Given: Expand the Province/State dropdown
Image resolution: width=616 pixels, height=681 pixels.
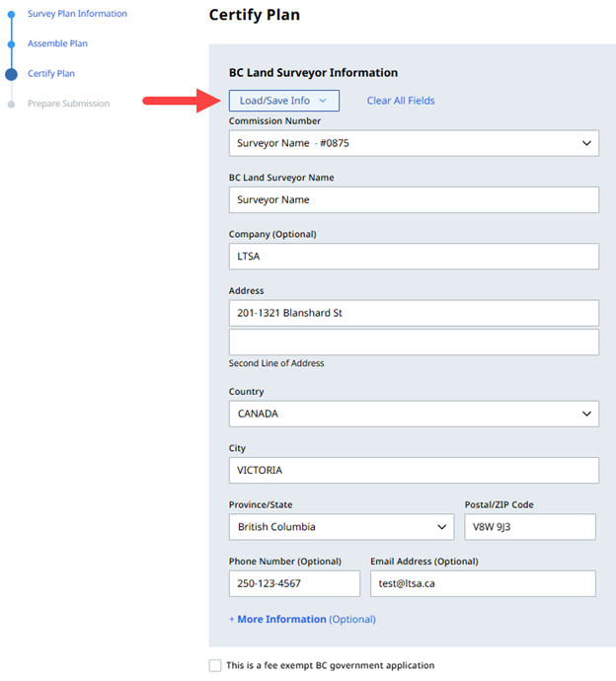Looking at the screenshot, I should [x=341, y=527].
